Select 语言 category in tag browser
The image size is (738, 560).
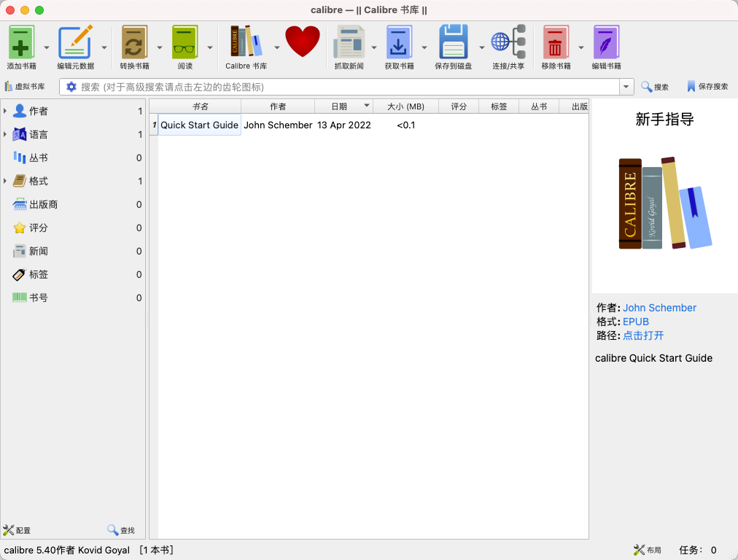73,135
